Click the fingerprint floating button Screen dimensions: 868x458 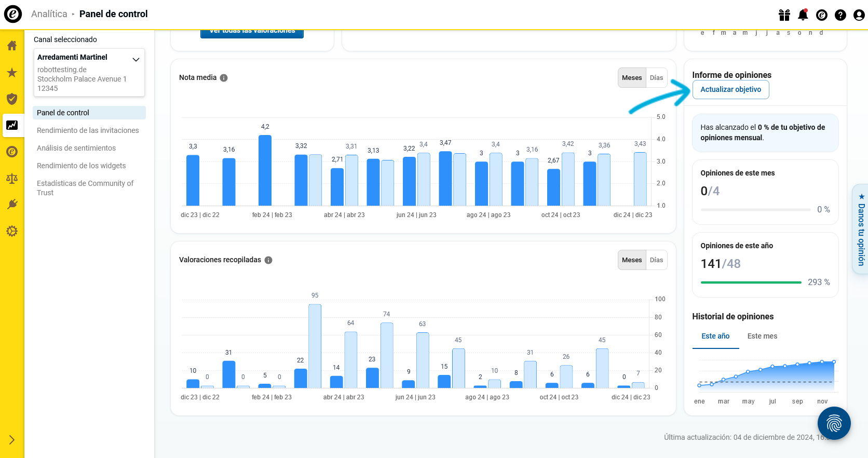pyautogui.click(x=834, y=423)
